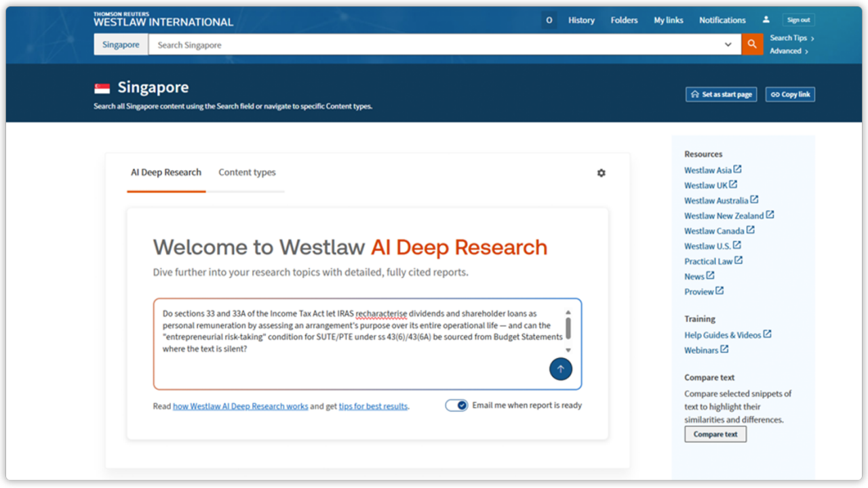This screenshot has width=868, height=488.
Task: Open Westlaw Canada resource link
Action: (x=719, y=231)
